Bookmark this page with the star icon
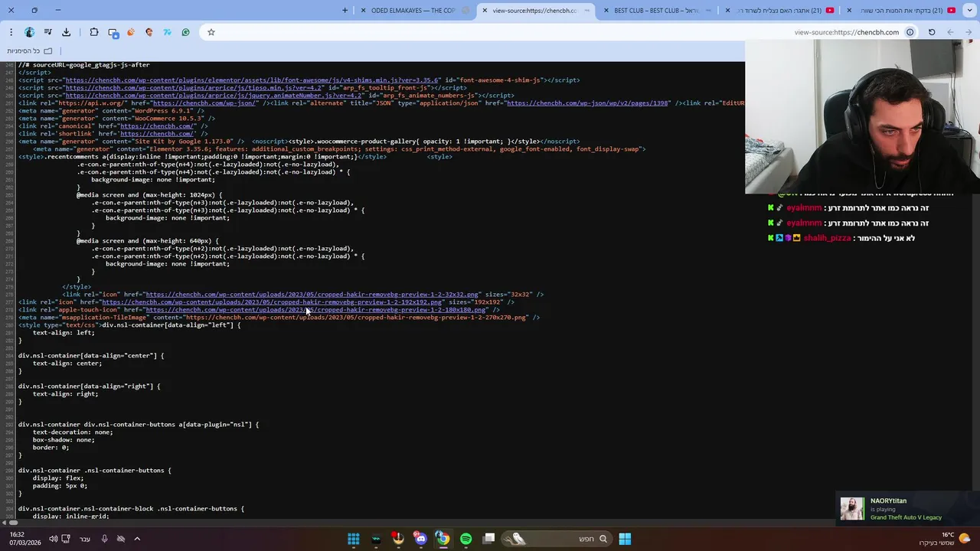Viewport: 980px width, 551px height. click(x=211, y=32)
